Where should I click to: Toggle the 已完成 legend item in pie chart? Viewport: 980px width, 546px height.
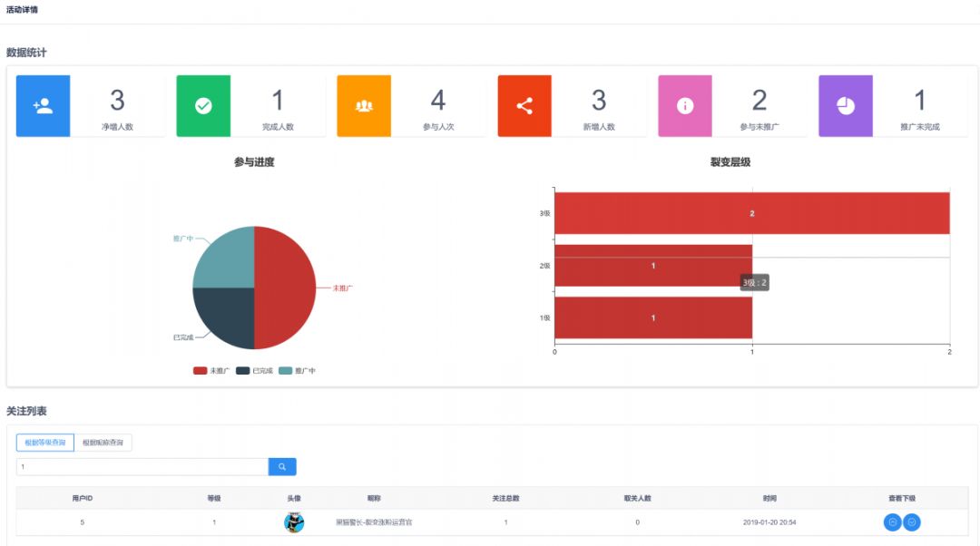coord(254,371)
